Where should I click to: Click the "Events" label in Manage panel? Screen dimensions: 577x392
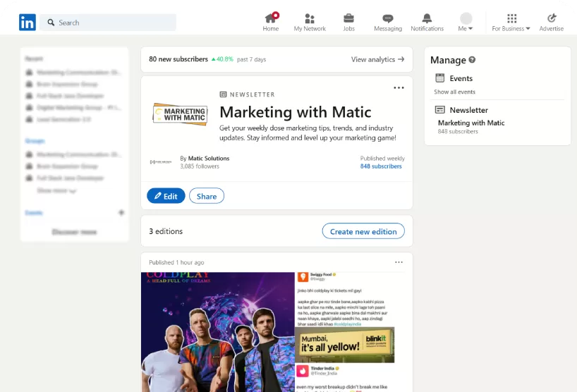461,78
